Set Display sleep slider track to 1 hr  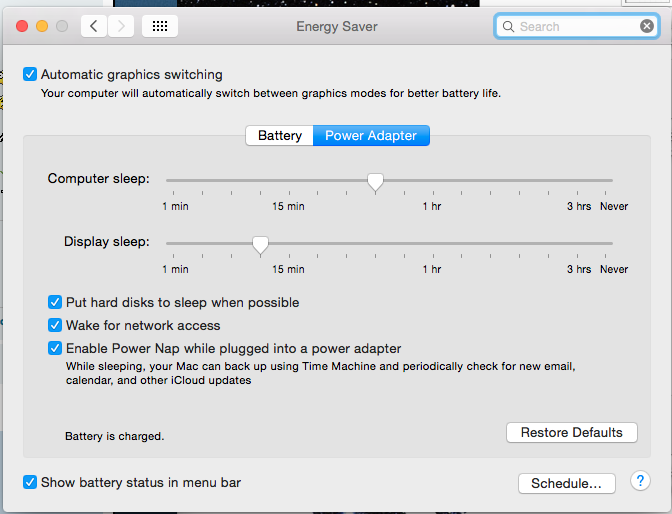(433, 243)
